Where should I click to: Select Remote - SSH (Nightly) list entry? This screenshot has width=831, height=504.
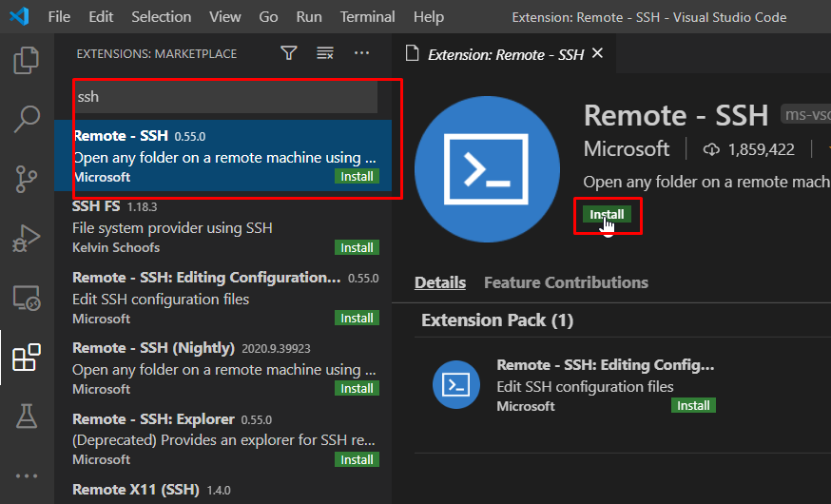pos(222,368)
